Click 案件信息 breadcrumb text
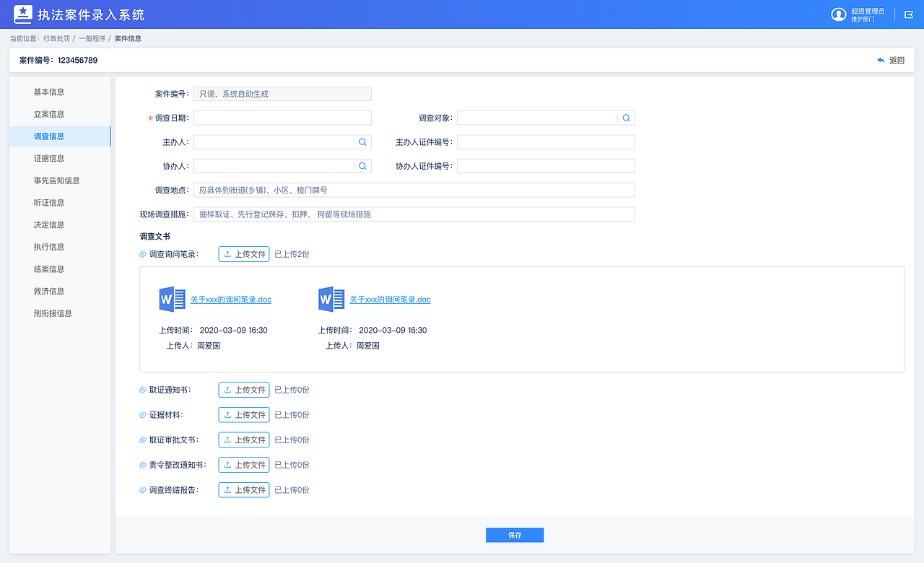Viewport: 924px width, 563px height. coord(128,38)
